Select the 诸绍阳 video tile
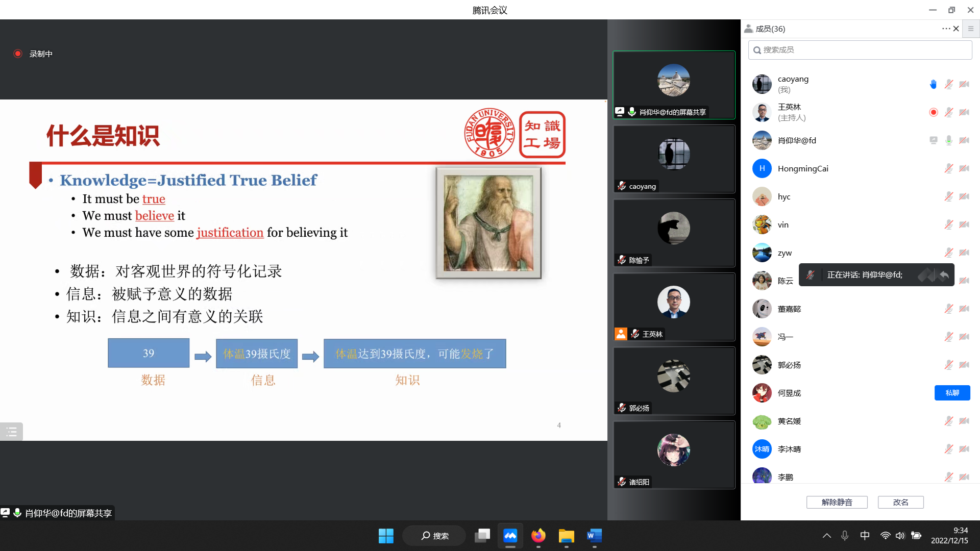Viewport: 980px width, 551px height. click(674, 455)
